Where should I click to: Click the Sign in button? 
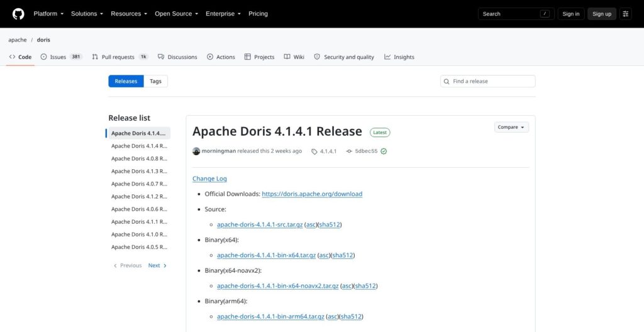click(571, 14)
